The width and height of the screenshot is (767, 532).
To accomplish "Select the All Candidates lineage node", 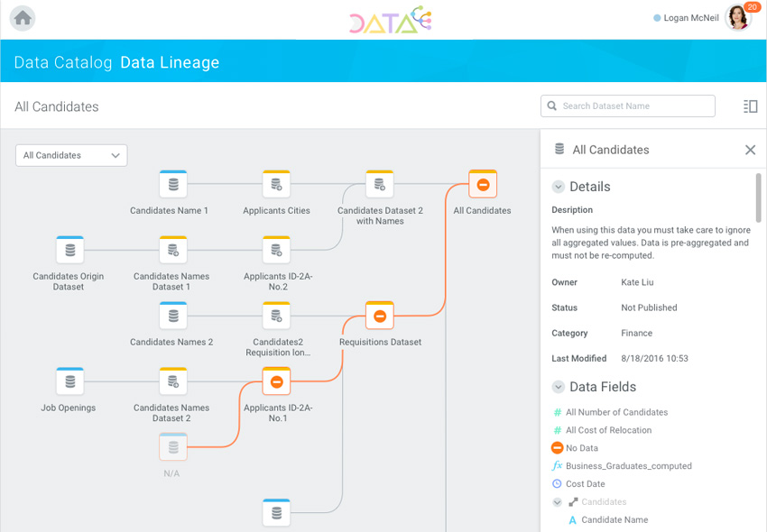I will pyautogui.click(x=483, y=185).
